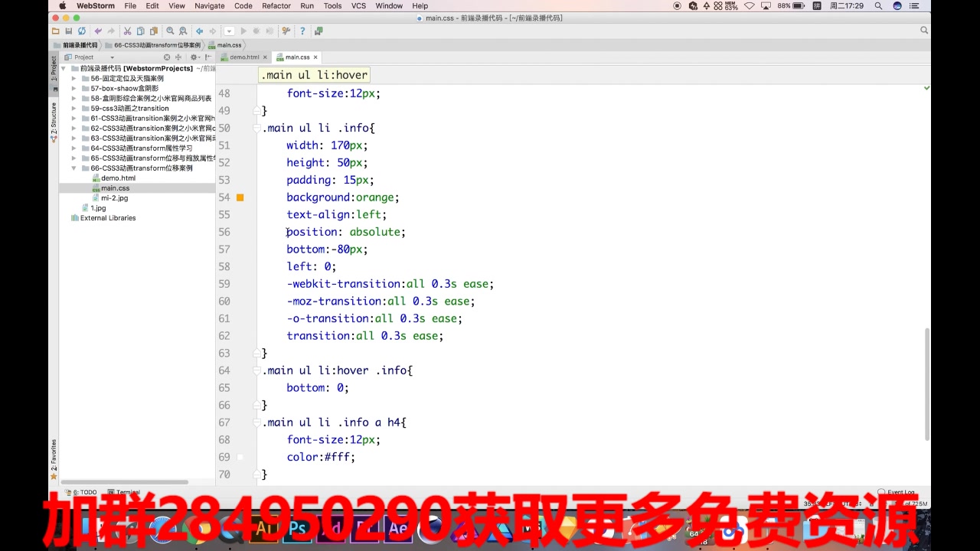
Task: Fold the .main ul li .info rule on line 50
Action: [x=256, y=128]
